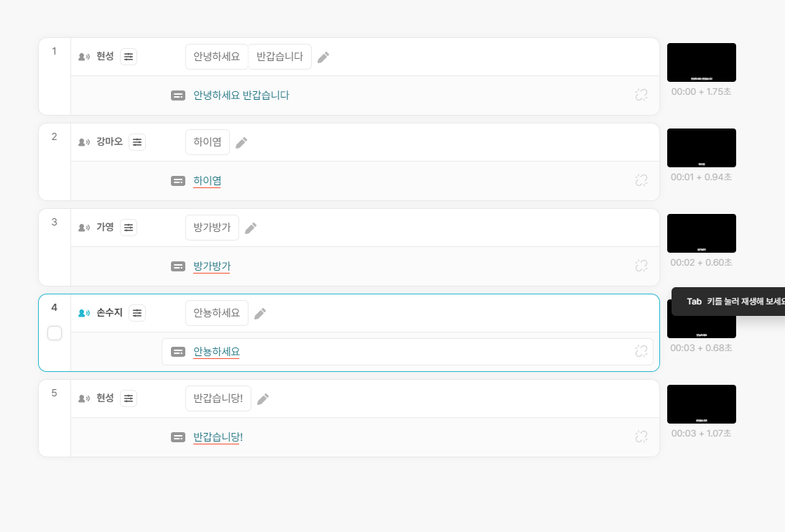785x532 pixels.
Task: Open the first clip thumbnail at 00:00
Action: (702, 62)
